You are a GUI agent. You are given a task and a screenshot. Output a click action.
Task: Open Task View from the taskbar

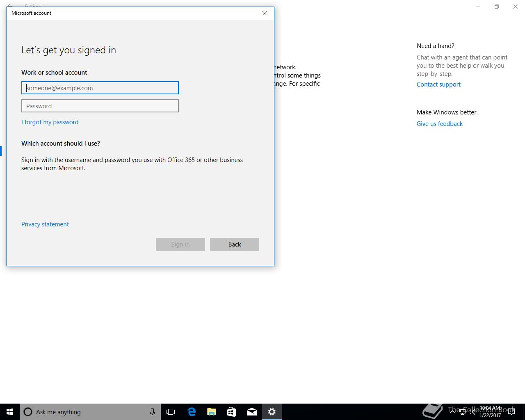(x=171, y=412)
